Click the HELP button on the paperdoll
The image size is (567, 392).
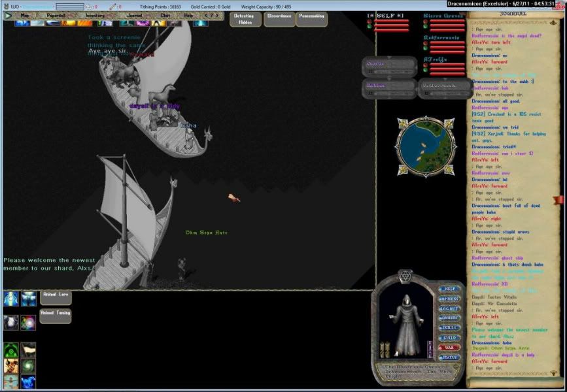449,289
